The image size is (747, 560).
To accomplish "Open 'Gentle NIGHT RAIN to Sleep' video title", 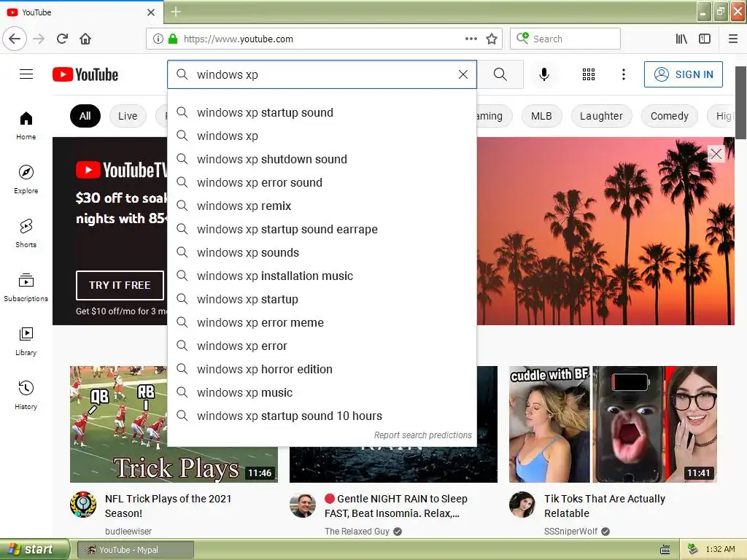I will pyautogui.click(x=396, y=506).
